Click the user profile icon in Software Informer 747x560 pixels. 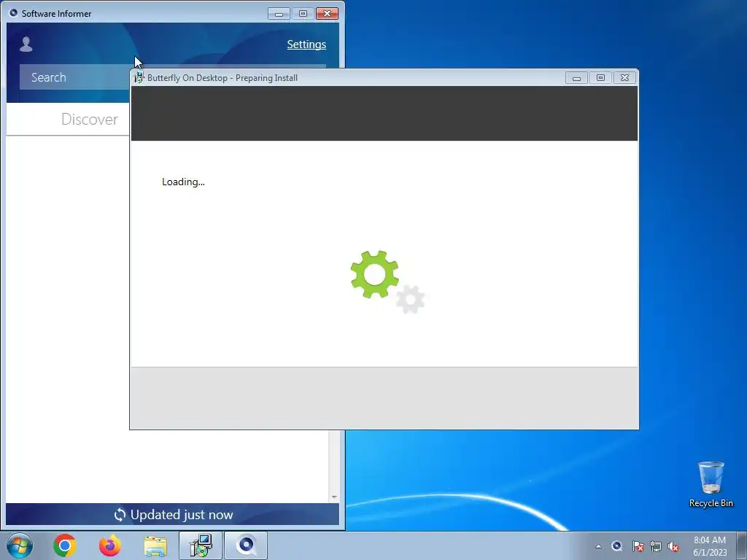click(x=26, y=44)
